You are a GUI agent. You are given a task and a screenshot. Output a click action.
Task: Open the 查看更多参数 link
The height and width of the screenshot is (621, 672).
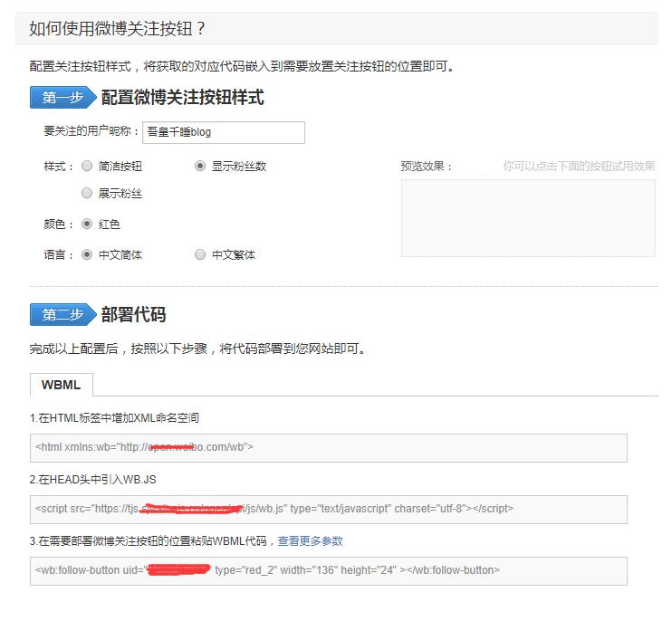click(310, 541)
